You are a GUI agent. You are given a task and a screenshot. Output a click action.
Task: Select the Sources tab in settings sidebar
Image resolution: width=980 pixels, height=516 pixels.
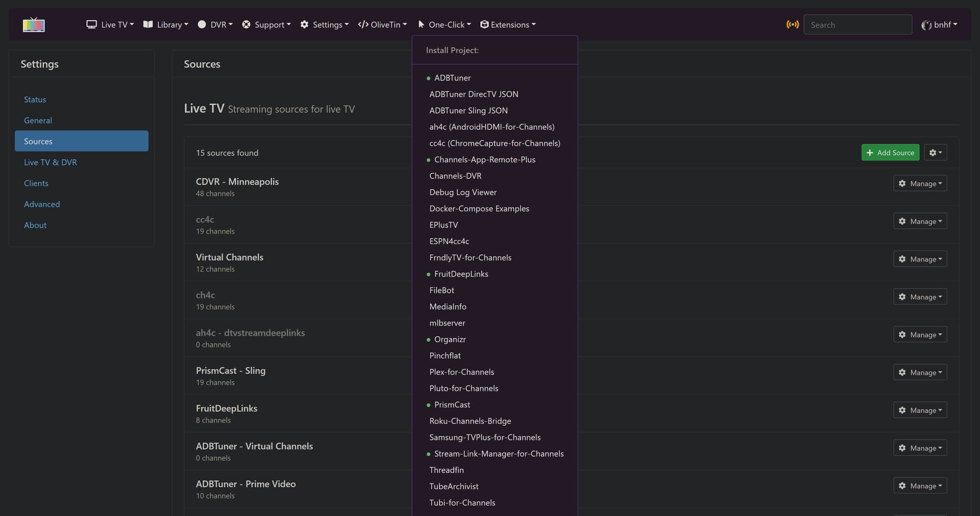pyautogui.click(x=82, y=142)
